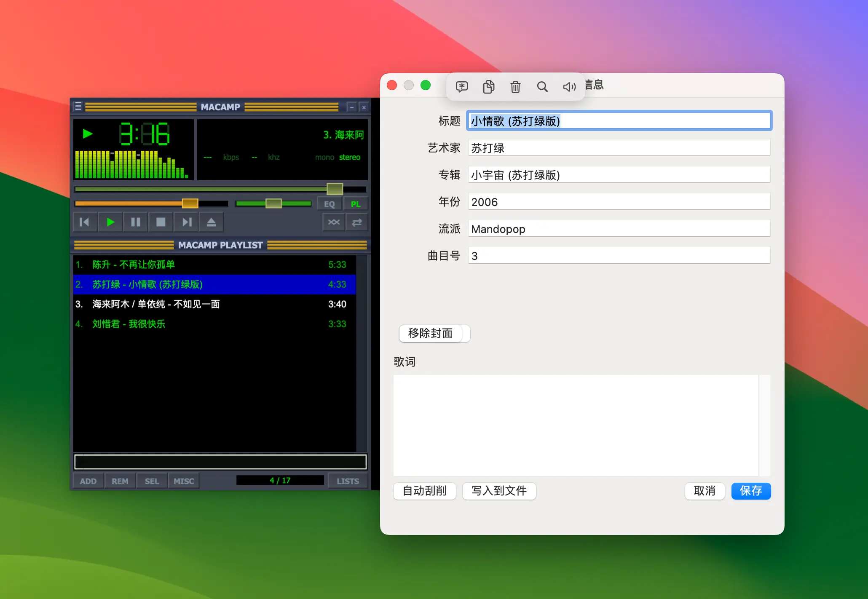
Task: Toggle repeat mode in MacAmp
Action: click(x=357, y=222)
